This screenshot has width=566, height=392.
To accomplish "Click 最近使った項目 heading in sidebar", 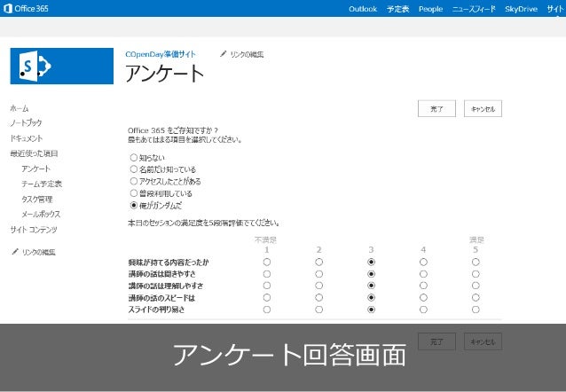I will coord(35,153).
